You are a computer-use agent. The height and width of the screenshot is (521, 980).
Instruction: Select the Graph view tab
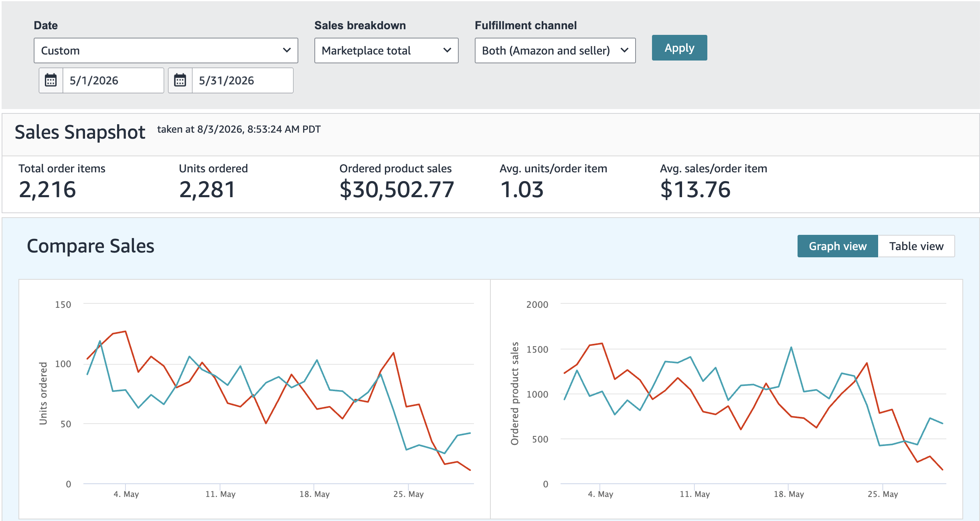[838, 246]
